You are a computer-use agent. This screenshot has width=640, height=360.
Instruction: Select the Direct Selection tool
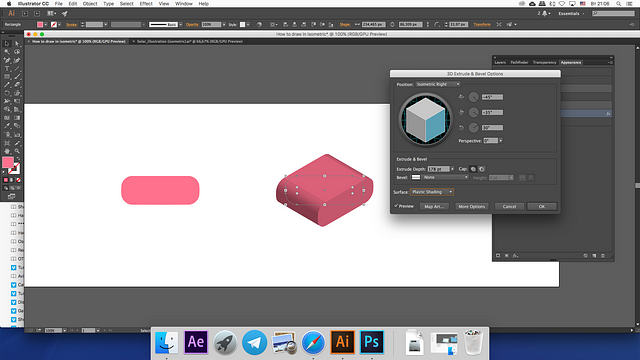(17, 44)
